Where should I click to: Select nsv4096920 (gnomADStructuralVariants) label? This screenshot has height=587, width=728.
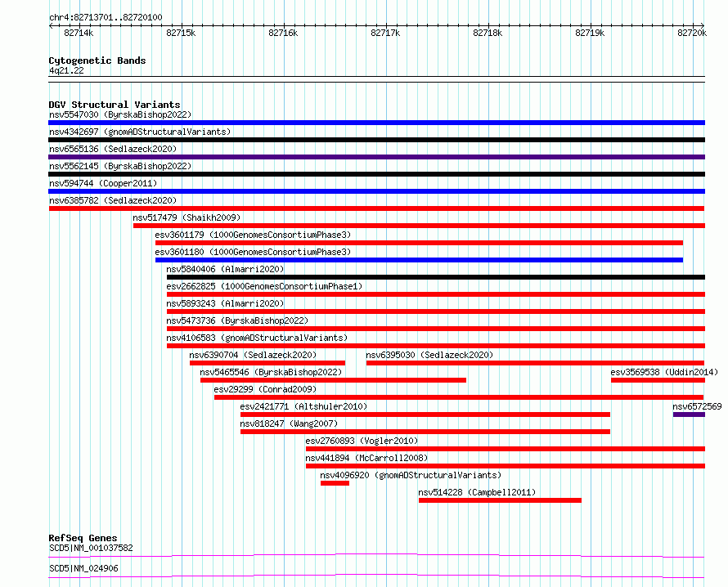pos(411,475)
